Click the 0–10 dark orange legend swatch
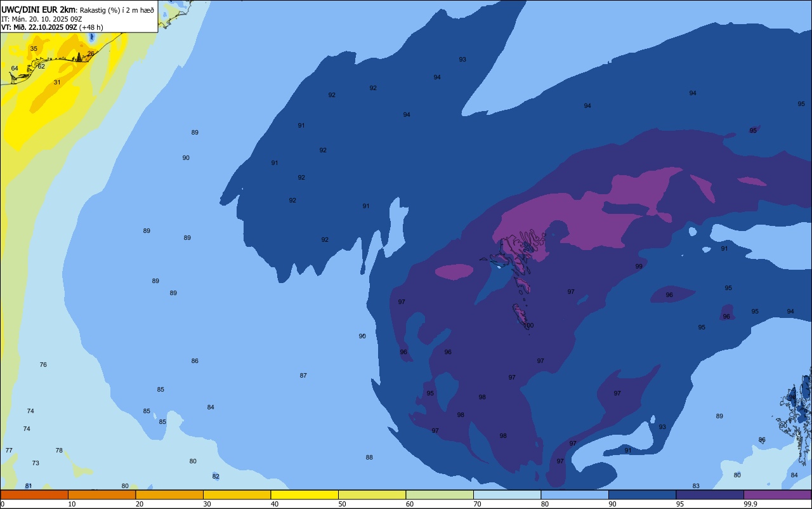The height and width of the screenshot is (509, 812). click(x=34, y=494)
